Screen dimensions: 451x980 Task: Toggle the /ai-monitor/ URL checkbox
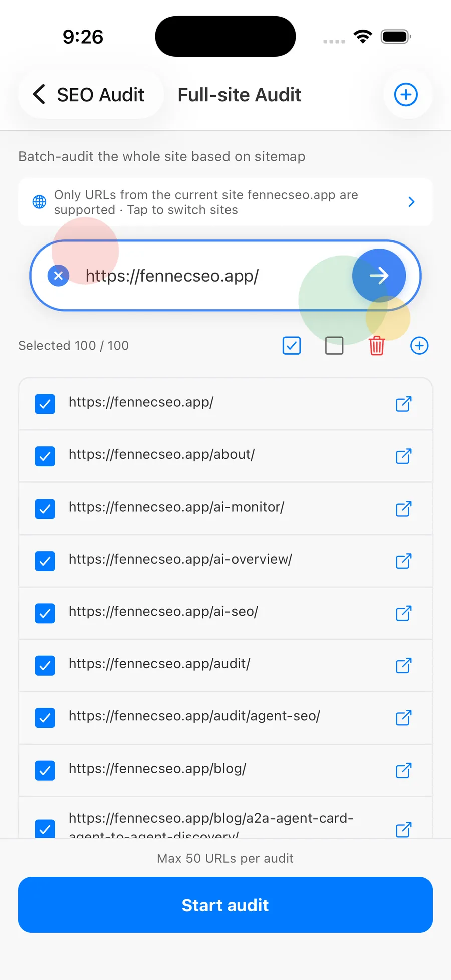(45, 509)
